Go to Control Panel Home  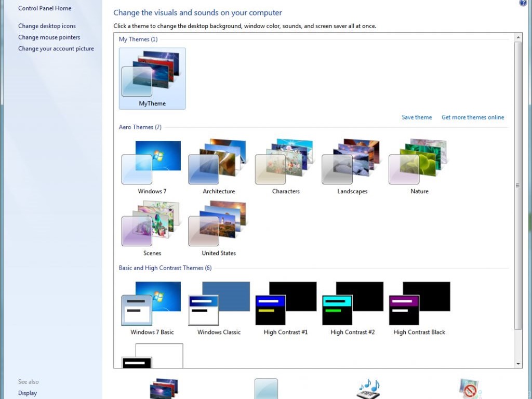(x=45, y=8)
